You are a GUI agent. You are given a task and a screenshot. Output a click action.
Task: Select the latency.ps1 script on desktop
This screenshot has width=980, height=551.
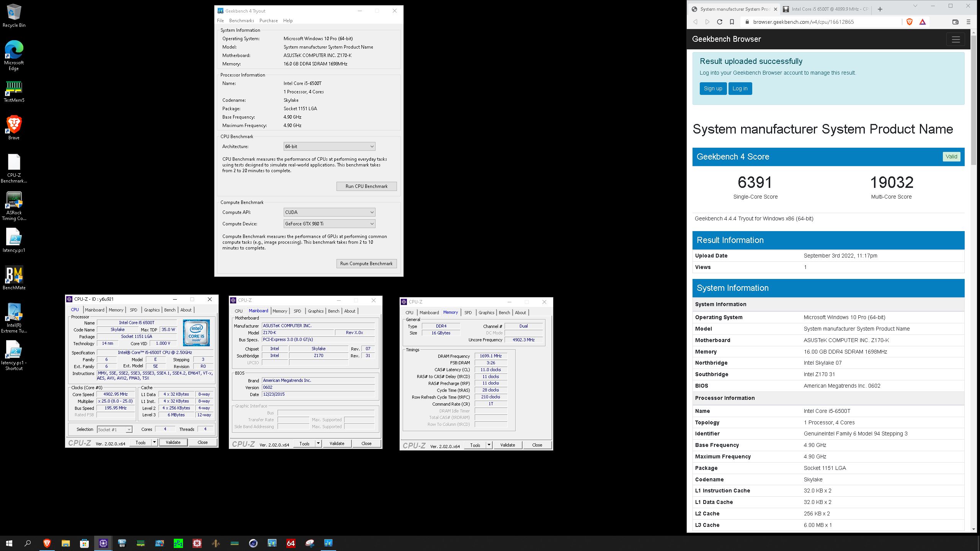pos(14,241)
